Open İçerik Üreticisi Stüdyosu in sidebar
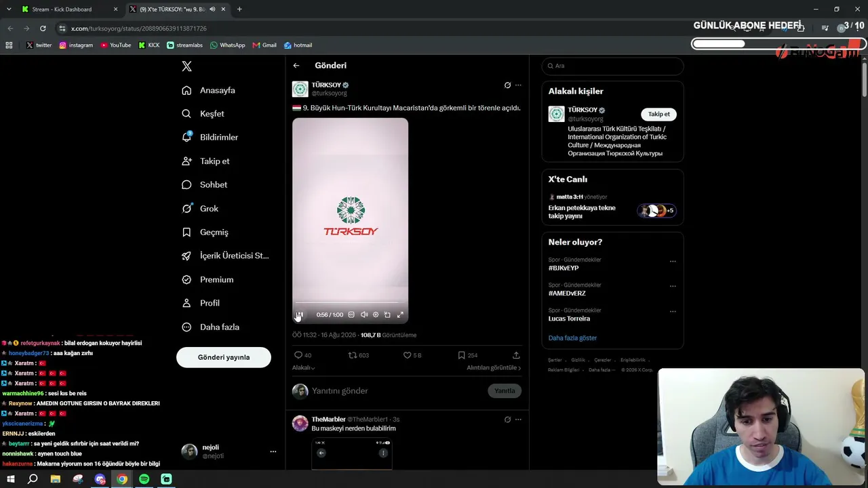The width and height of the screenshot is (868, 488). (x=226, y=256)
